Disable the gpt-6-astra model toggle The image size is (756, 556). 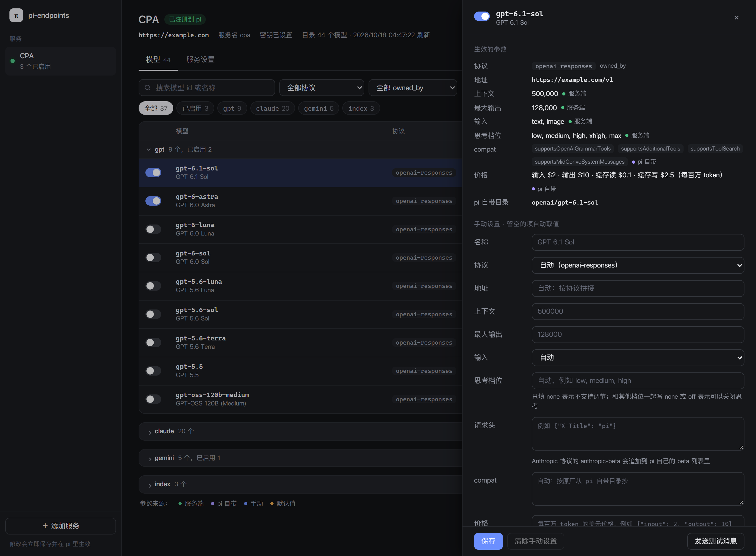(x=153, y=201)
